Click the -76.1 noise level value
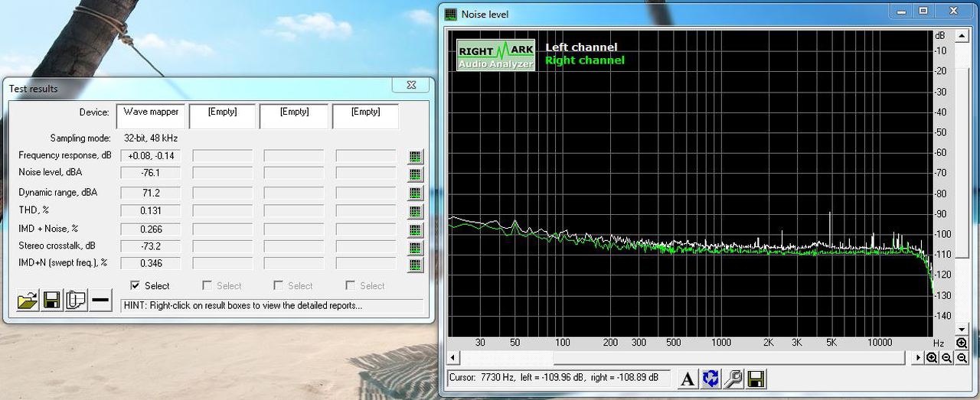This screenshot has width=980, height=400. pos(151,174)
